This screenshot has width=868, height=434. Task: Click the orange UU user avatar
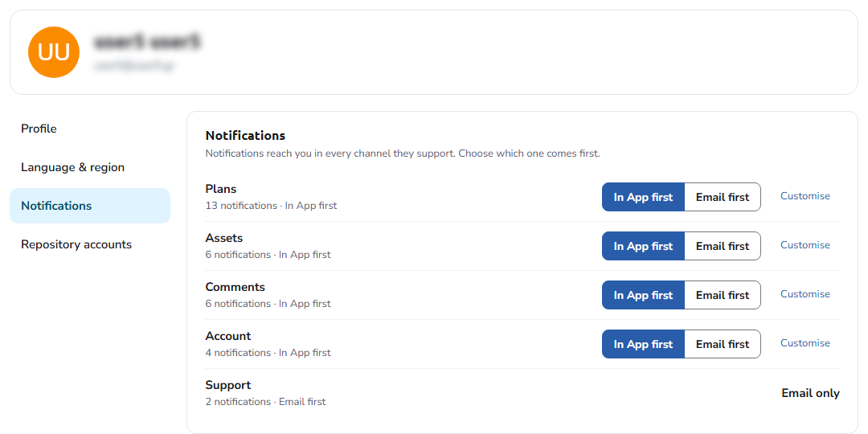tap(54, 52)
